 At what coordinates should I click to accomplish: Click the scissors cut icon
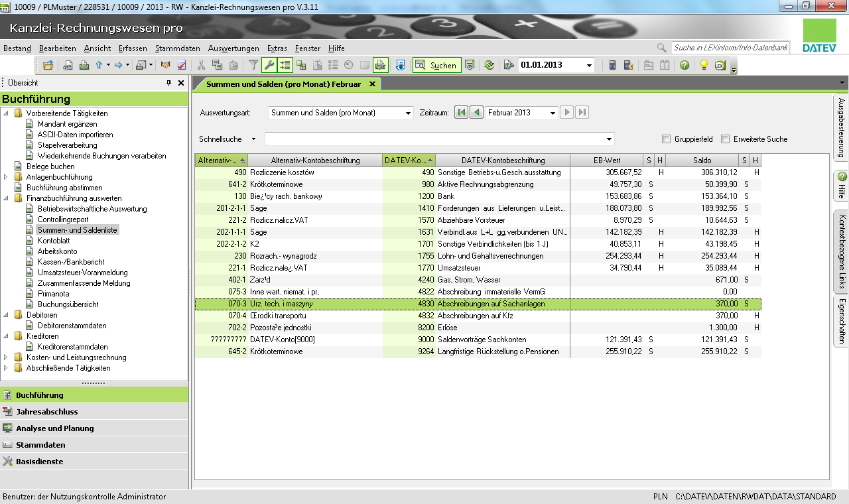coord(201,65)
